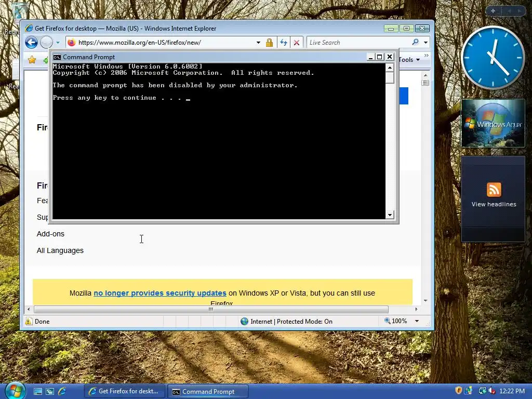Click the sidebar previous gadgets arrow
Screen dimensions: 532x399
pyautogui.click(x=509, y=11)
